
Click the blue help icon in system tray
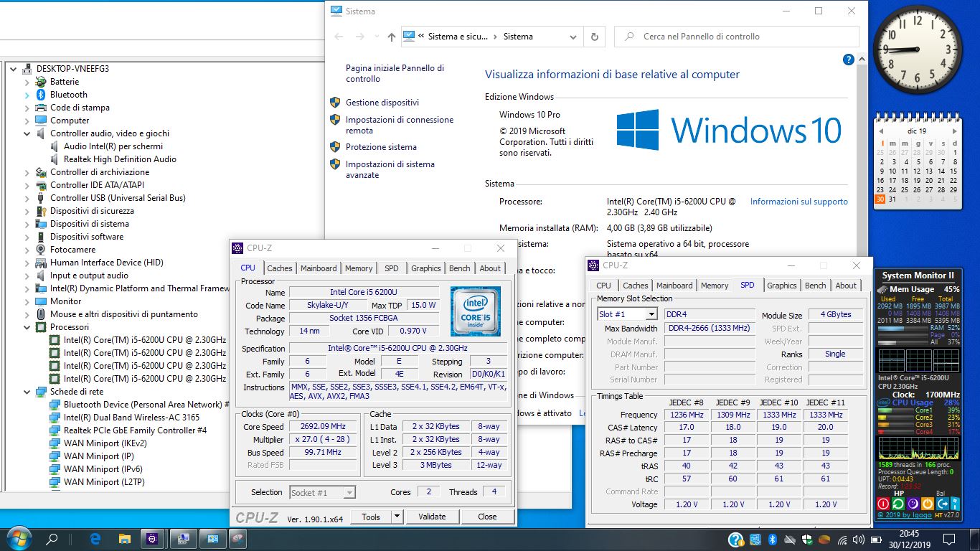click(x=735, y=539)
